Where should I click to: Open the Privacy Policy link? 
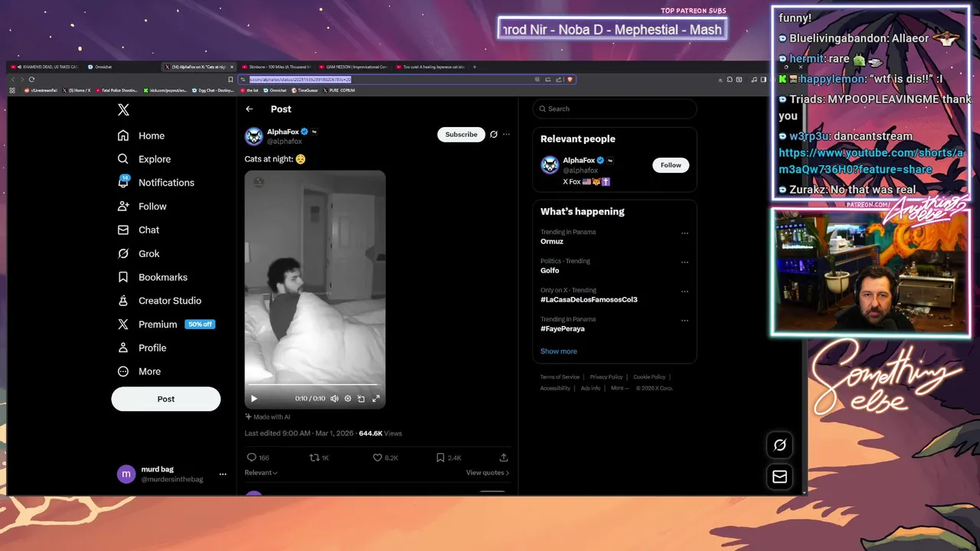(x=606, y=377)
